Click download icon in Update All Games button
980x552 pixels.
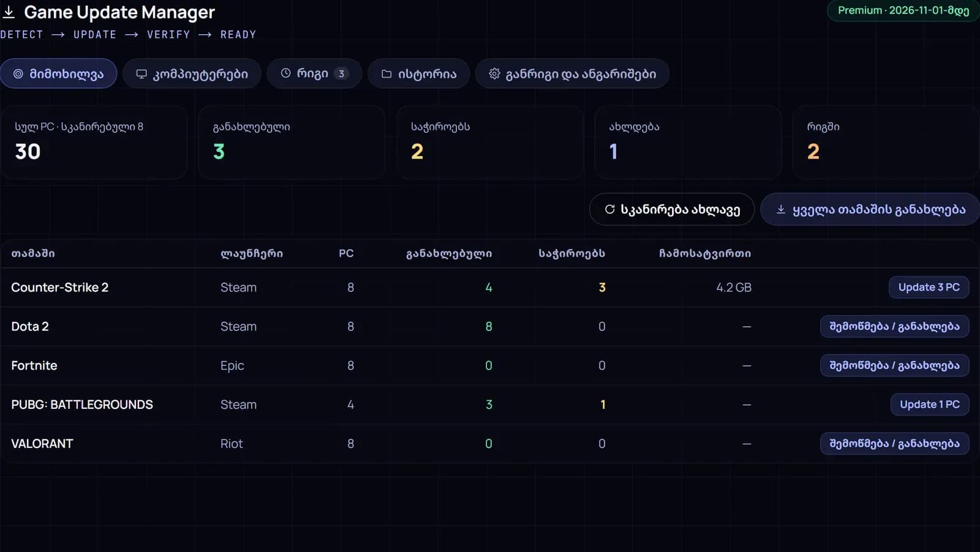pos(781,209)
